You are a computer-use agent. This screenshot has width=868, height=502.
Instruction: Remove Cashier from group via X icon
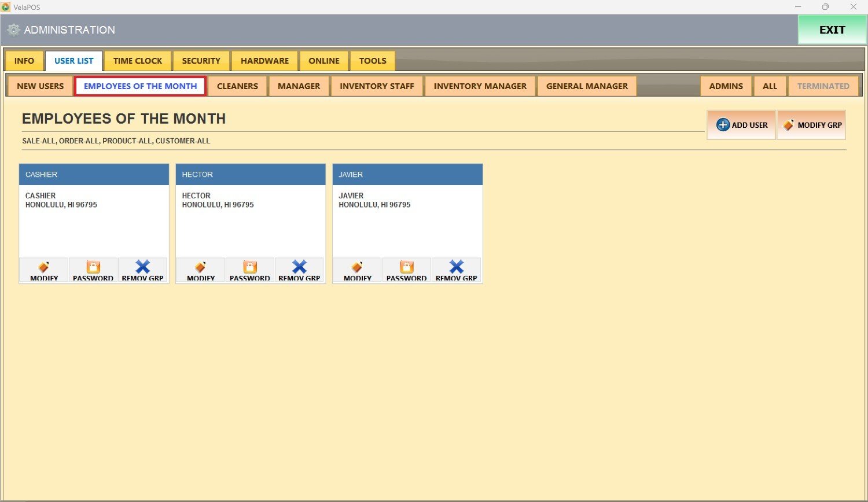[142, 267]
